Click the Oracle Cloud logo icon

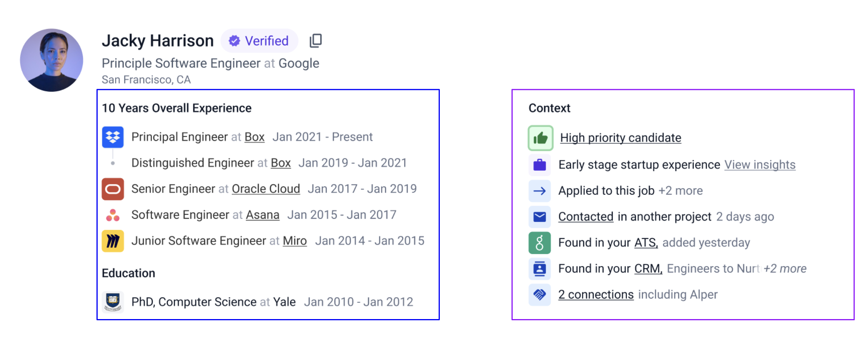(x=113, y=189)
